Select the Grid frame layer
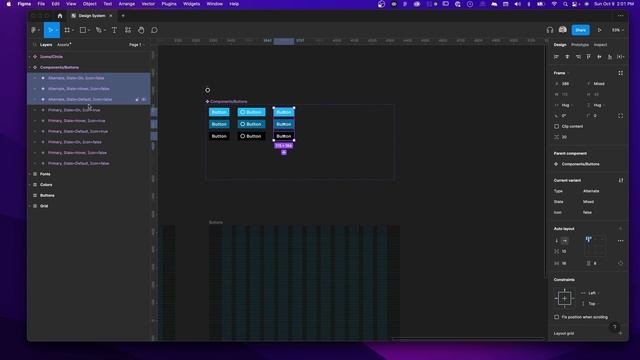Screen dimensions: 640x360 44,206
